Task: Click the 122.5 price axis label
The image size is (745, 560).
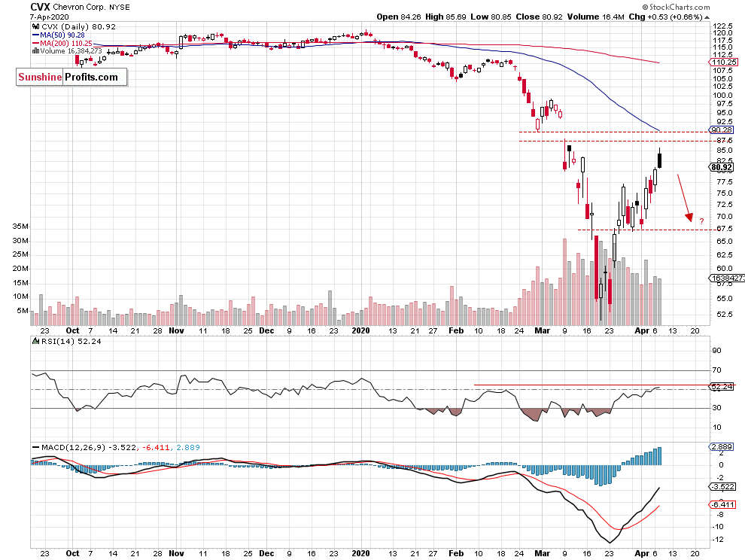Action: [724, 26]
